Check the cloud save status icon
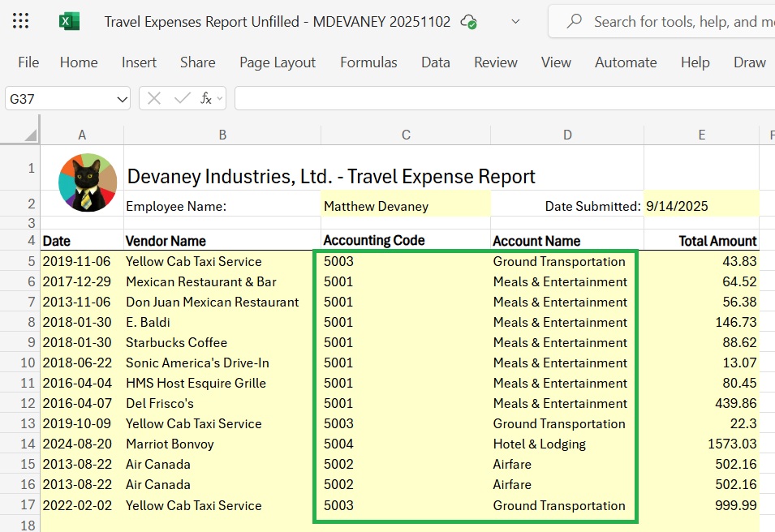 tap(468, 22)
